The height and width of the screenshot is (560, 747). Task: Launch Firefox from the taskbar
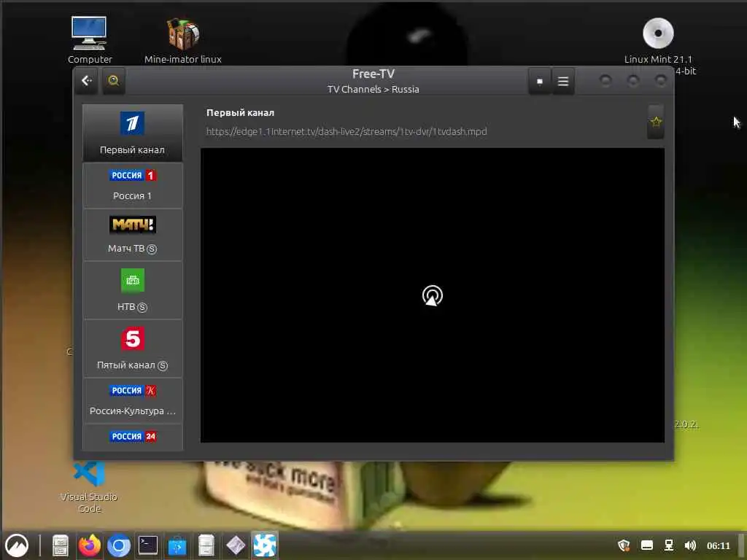pos(90,545)
